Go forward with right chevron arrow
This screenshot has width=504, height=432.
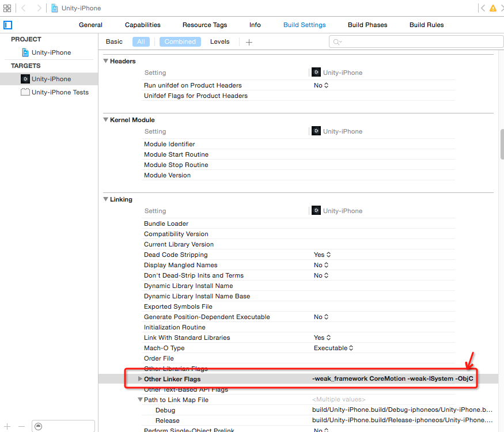(x=39, y=8)
